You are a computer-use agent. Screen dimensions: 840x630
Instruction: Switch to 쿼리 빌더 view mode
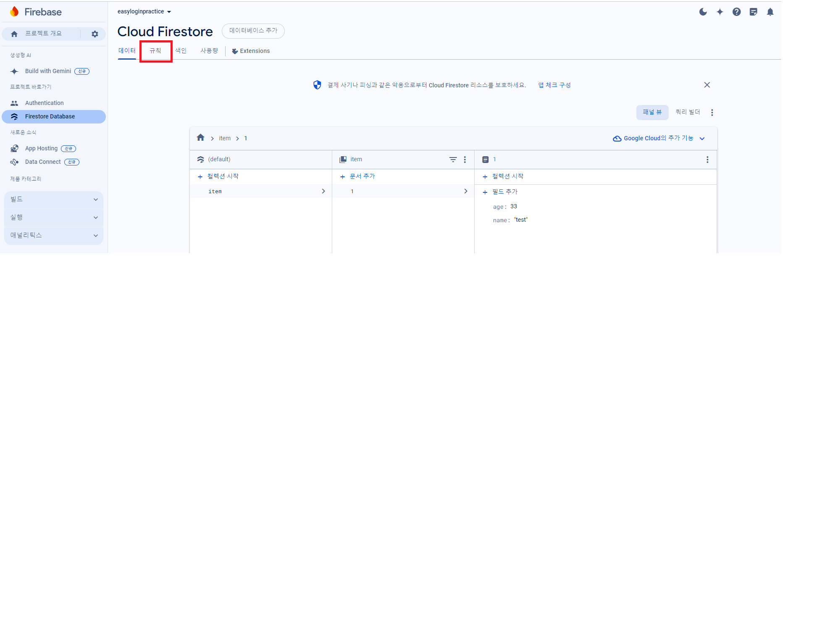point(688,112)
